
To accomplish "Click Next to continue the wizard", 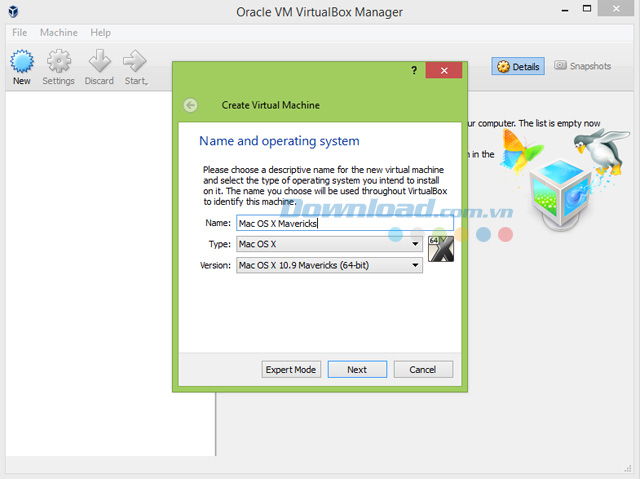I will [x=357, y=369].
